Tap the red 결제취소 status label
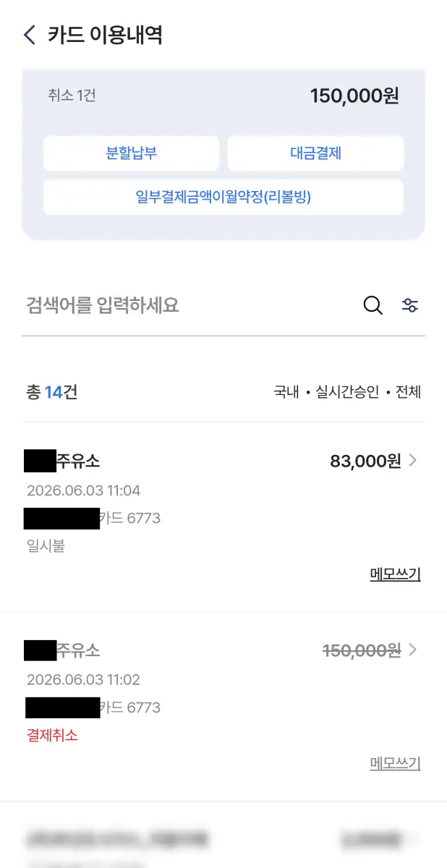 [x=52, y=736]
